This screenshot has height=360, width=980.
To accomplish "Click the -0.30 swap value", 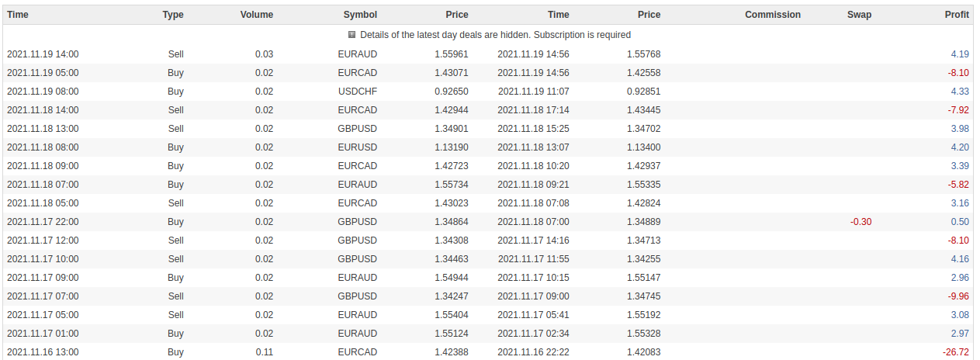I will click(861, 222).
